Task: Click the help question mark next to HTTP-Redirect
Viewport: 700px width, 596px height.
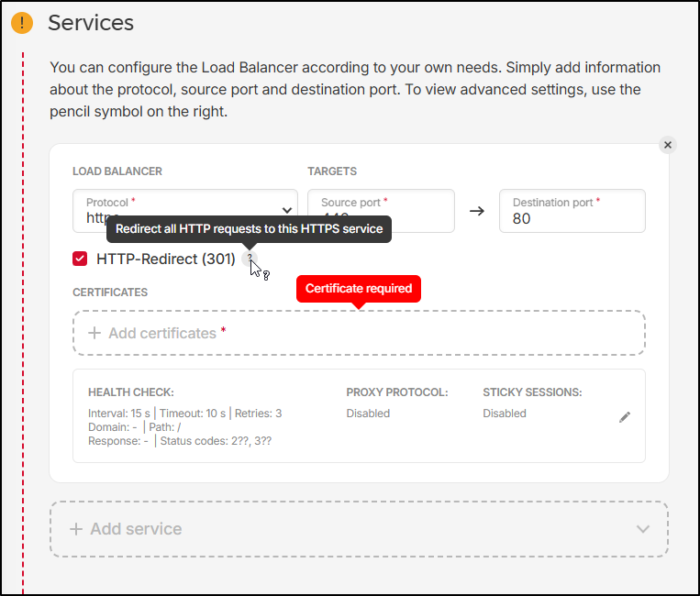Action: point(249,259)
